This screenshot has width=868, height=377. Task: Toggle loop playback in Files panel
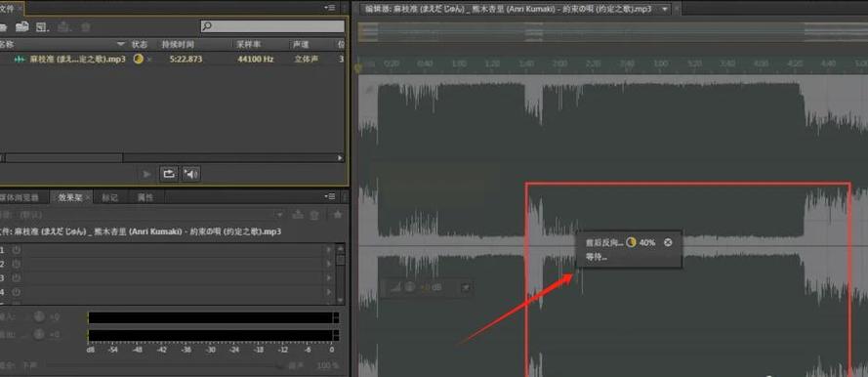tap(168, 175)
